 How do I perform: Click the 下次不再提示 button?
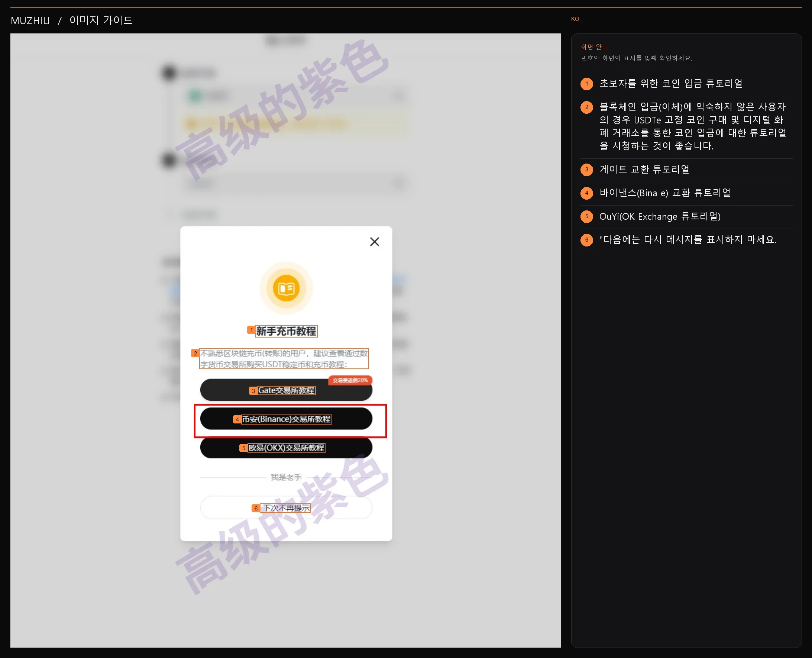[286, 508]
